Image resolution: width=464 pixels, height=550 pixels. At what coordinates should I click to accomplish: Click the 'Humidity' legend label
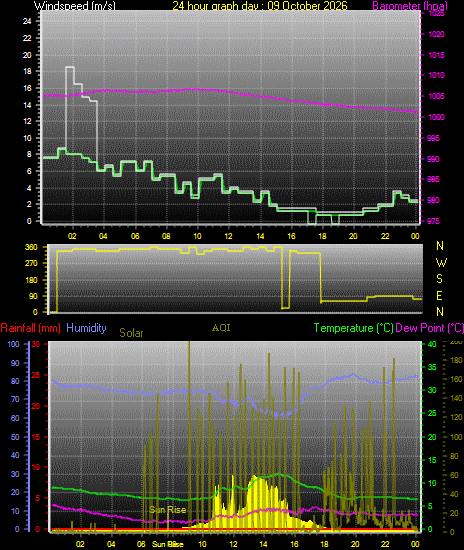[86, 328]
